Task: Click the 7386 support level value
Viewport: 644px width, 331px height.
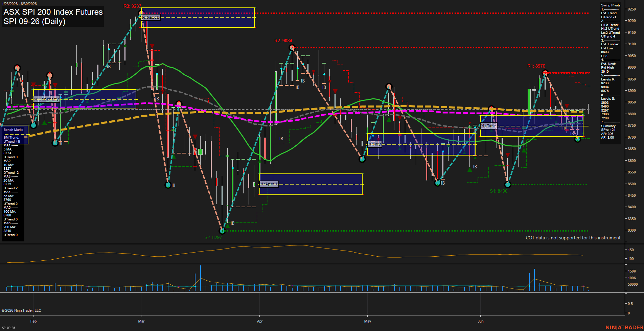Action: pos(605,114)
